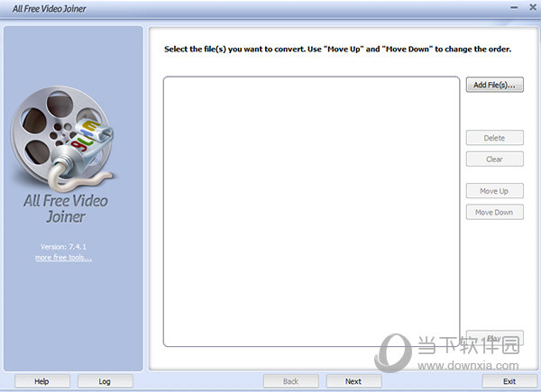Click the Clear button
This screenshot has height=392, width=541.
click(x=494, y=159)
